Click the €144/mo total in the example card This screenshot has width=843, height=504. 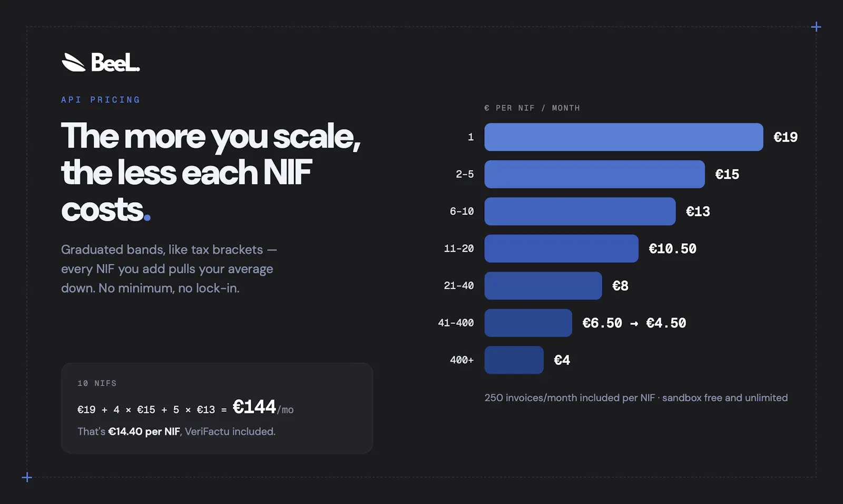click(263, 407)
